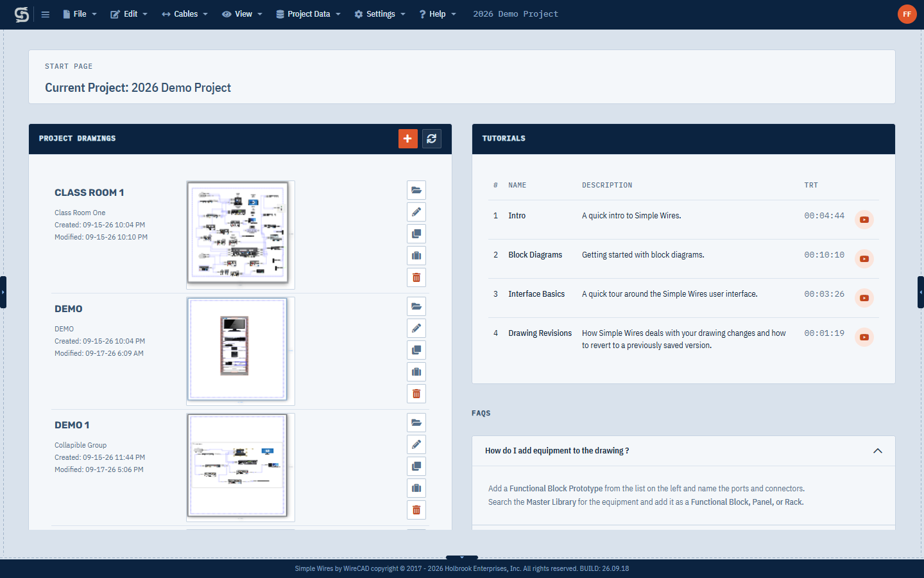Collapse the add equipment FAQ
The image size is (924, 578).
tap(878, 451)
